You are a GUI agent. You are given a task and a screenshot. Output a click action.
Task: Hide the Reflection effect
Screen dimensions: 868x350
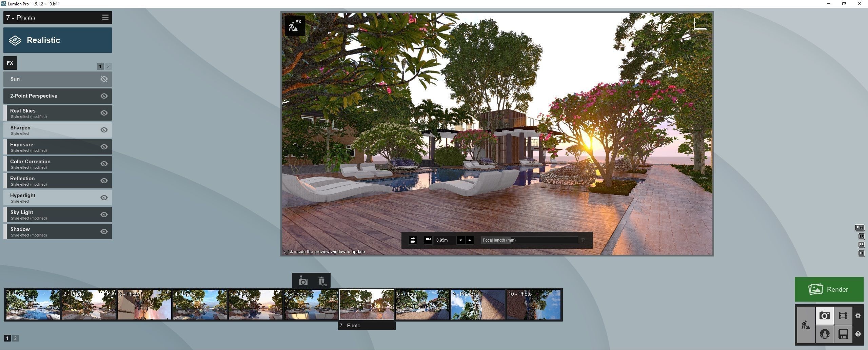(104, 181)
